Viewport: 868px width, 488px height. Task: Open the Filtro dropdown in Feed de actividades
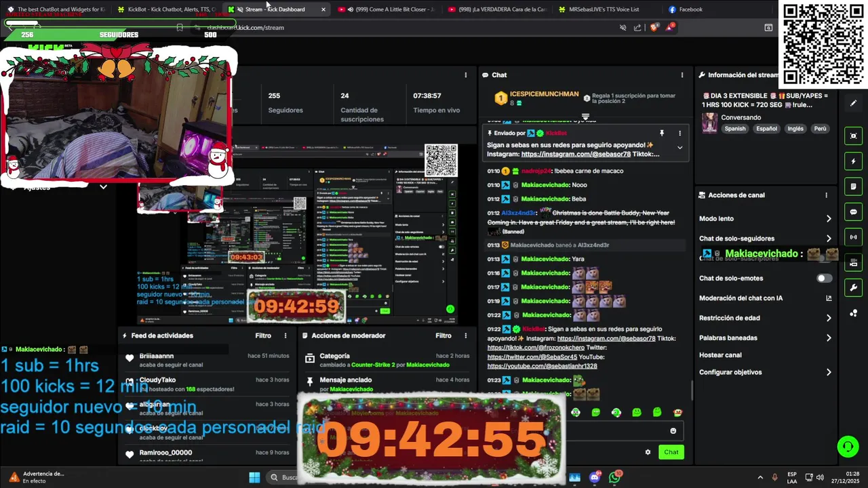pos(263,335)
